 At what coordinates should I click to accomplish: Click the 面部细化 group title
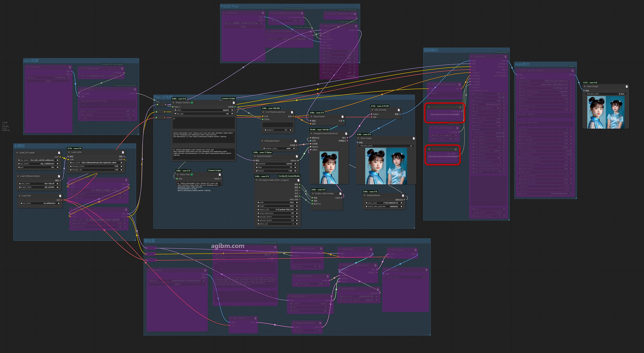point(431,50)
